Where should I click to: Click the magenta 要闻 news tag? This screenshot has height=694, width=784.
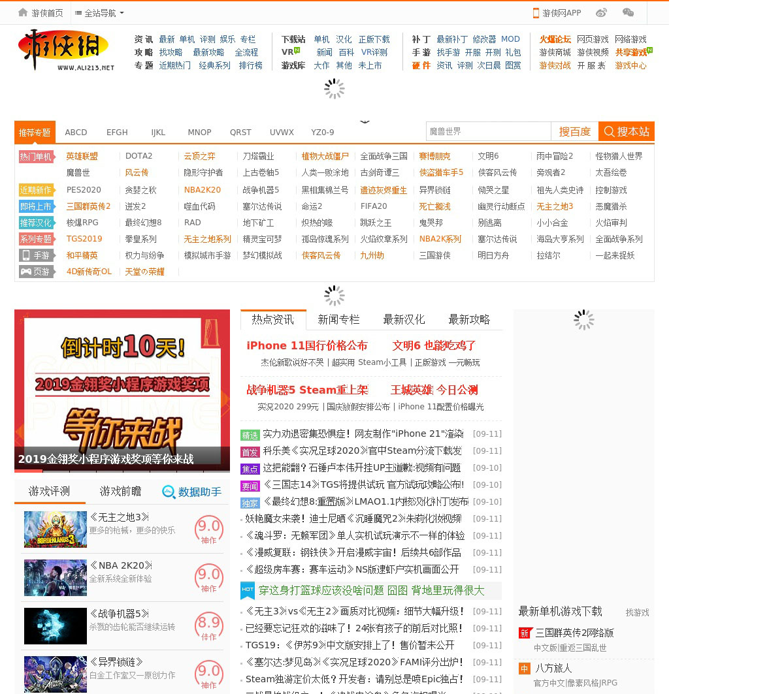(250, 486)
